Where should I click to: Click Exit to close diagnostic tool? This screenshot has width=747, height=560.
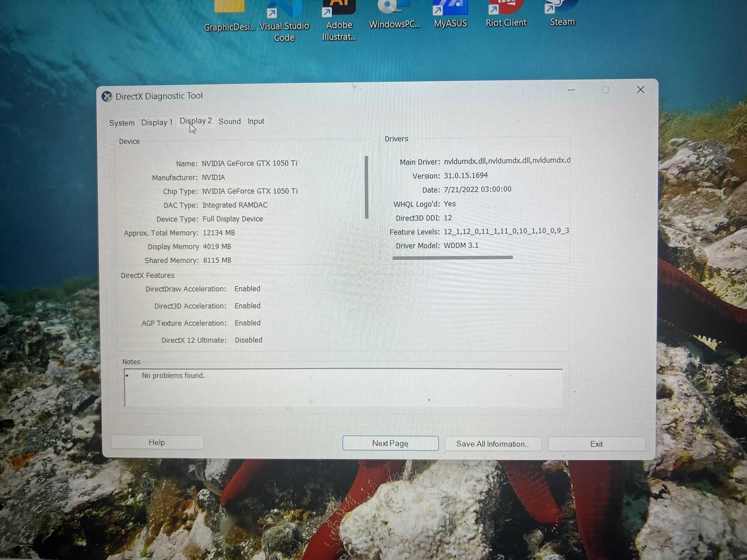point(596,444)
